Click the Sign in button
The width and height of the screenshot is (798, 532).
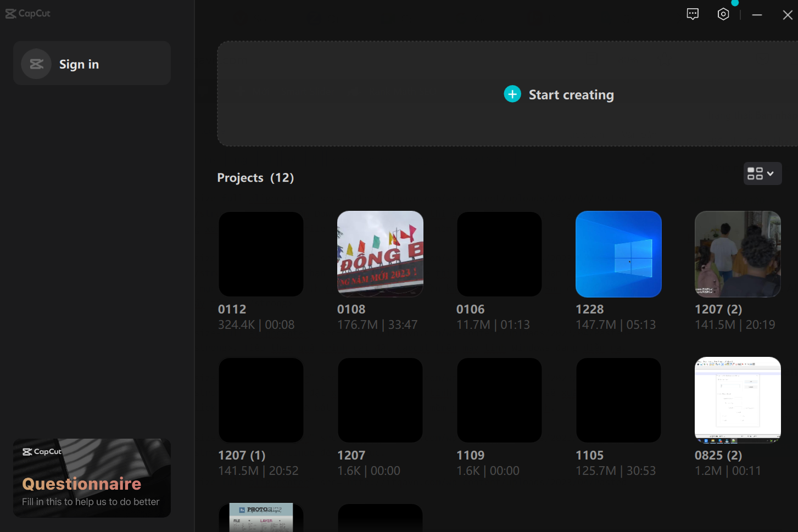tap(92, 63)
